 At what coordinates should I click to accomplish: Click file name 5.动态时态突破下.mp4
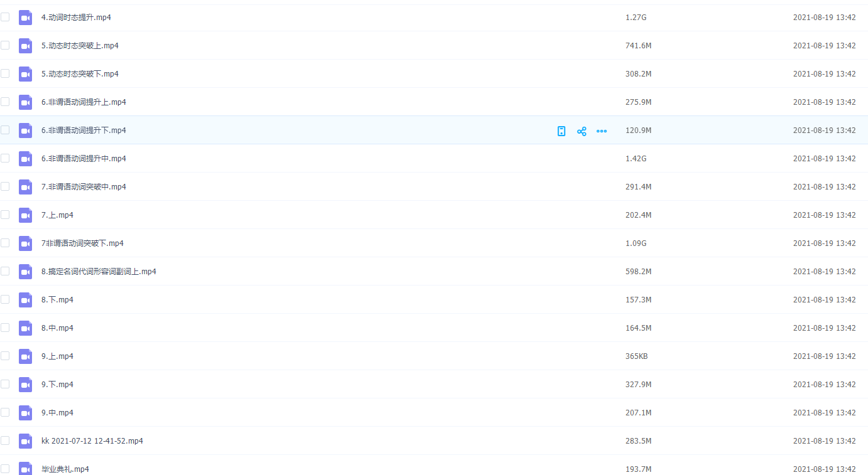[x=80, y=74]
